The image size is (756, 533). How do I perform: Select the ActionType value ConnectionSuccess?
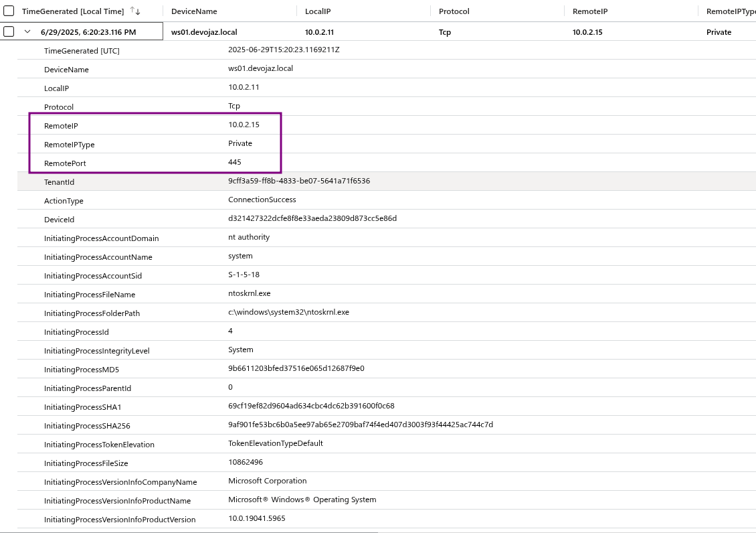coord(262,200)
